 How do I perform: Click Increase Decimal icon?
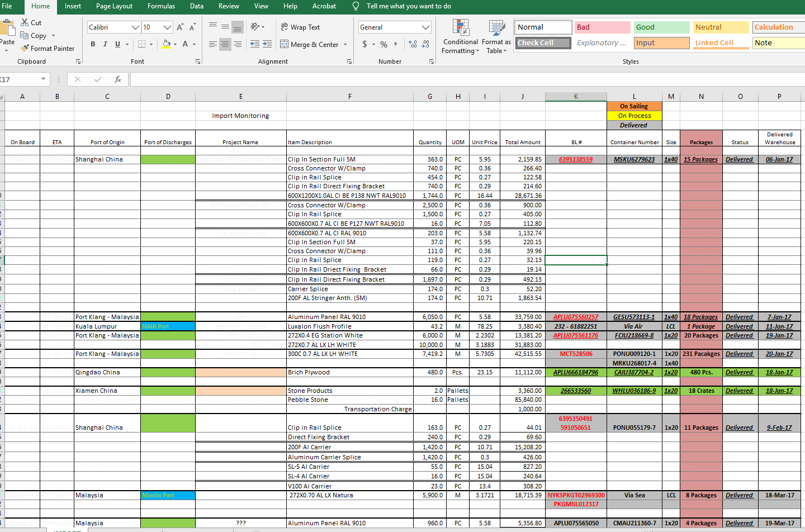413,44
